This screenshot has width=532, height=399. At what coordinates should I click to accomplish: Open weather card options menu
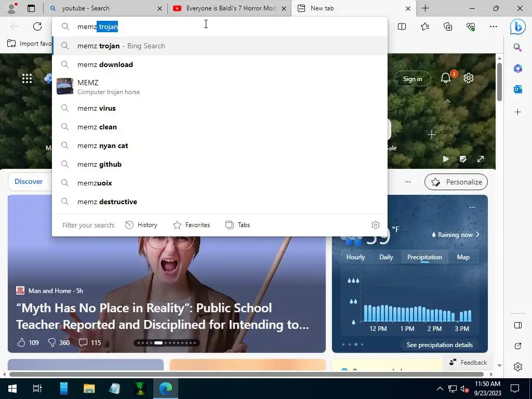[x=472, y=207]
